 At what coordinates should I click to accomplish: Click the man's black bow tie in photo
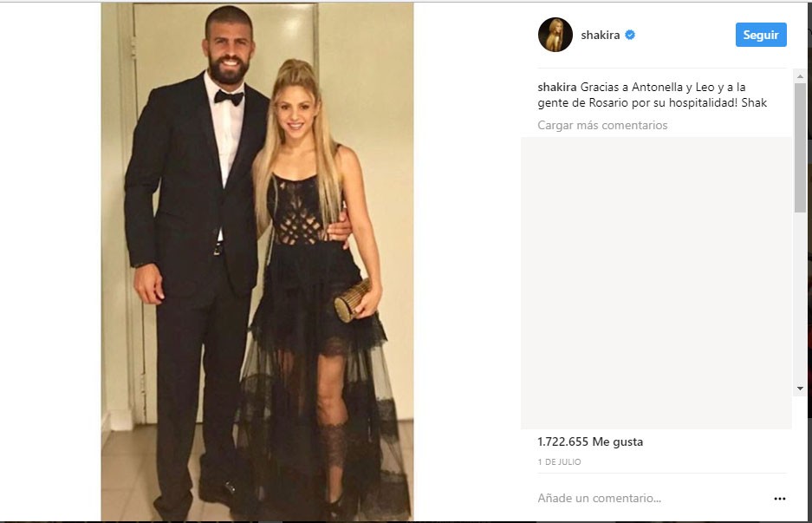click(229, 97)
